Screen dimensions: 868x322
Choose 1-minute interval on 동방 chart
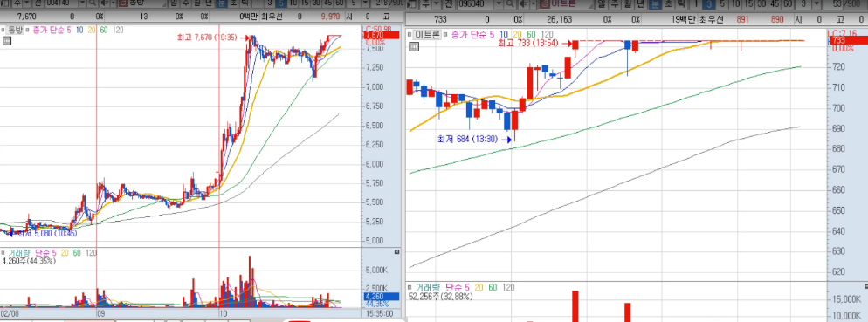click(258, 3)
